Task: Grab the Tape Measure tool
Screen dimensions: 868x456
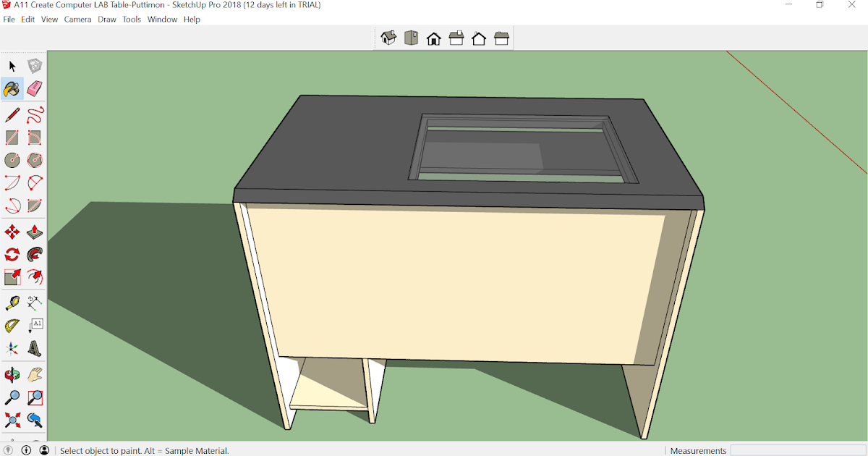Action: [12, 303]
